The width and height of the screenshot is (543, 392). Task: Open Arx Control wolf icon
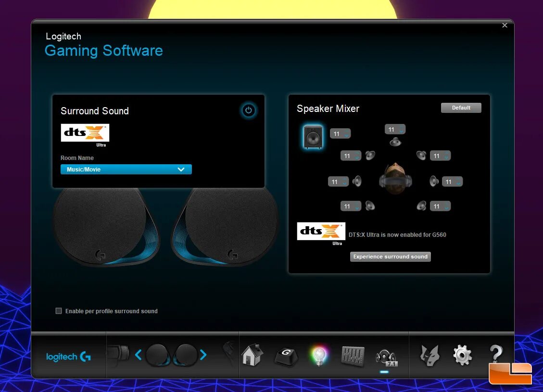[x=429, y=355]
